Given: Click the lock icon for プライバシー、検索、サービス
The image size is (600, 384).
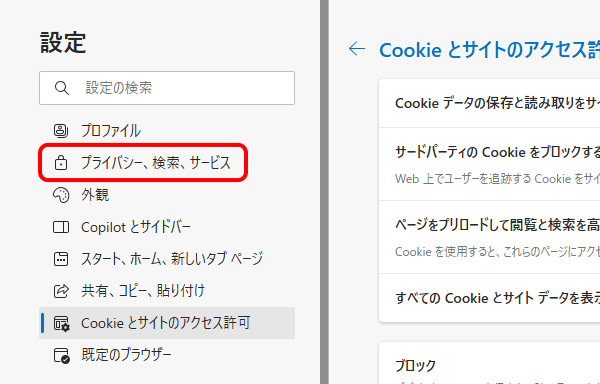Looking at the screenshot, I should coord(60,163).
